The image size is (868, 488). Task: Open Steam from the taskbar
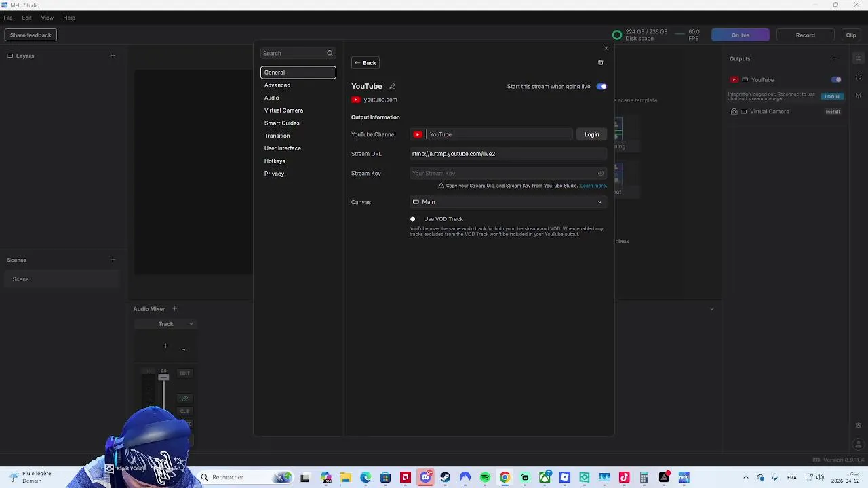445,477
